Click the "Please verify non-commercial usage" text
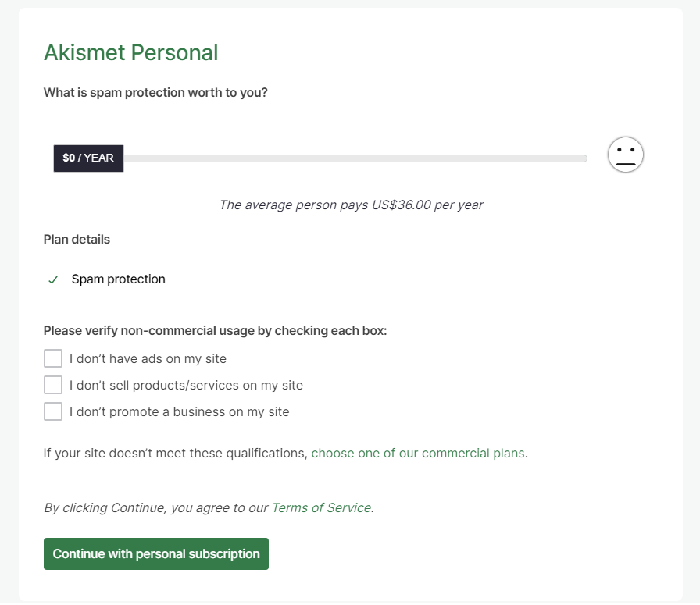 pos(215,331)
